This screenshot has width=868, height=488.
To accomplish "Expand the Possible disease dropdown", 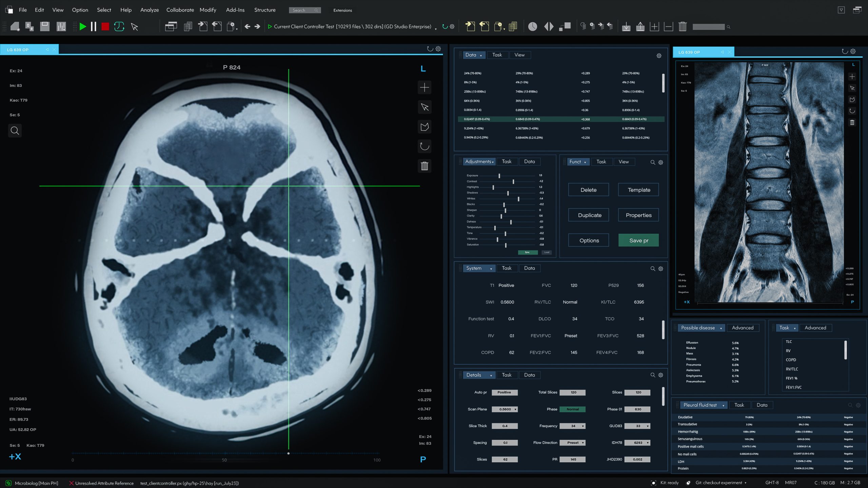I will pyautogui.click(x=702, y=328).
